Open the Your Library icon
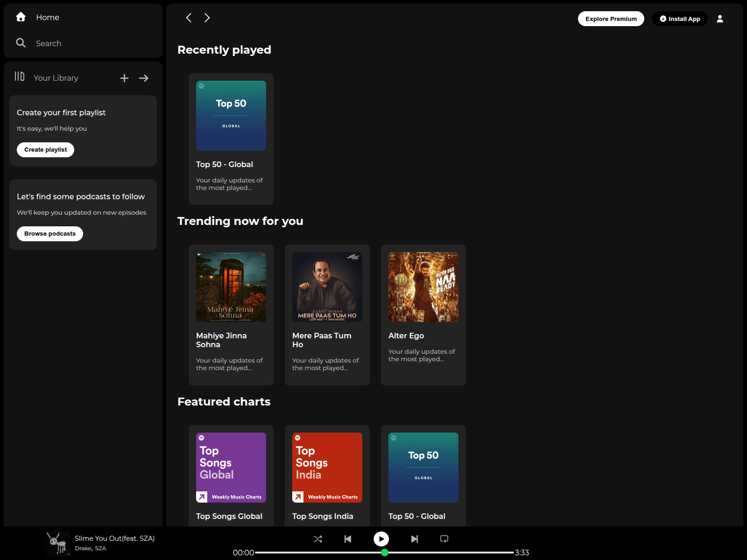The height and width of the screenshot is (560, 747). click(20, 76)
